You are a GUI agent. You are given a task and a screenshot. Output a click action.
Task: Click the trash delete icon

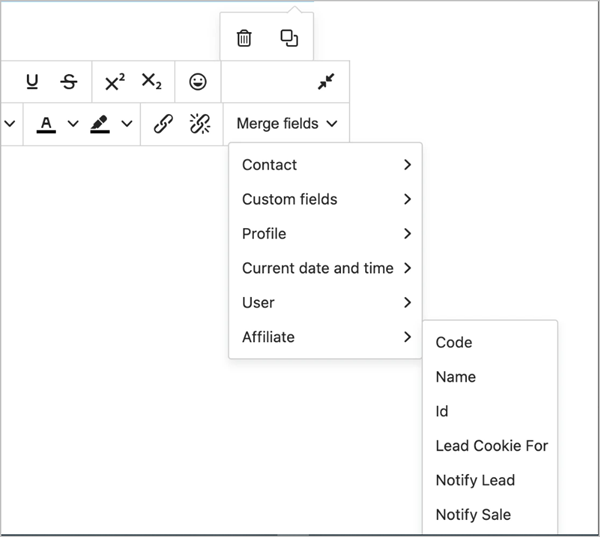pos(244,38)
